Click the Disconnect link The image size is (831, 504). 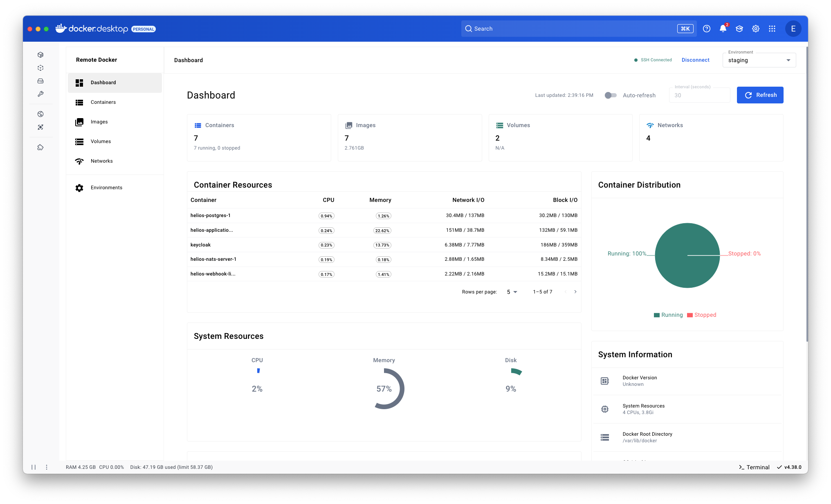(x=695, y=60)
